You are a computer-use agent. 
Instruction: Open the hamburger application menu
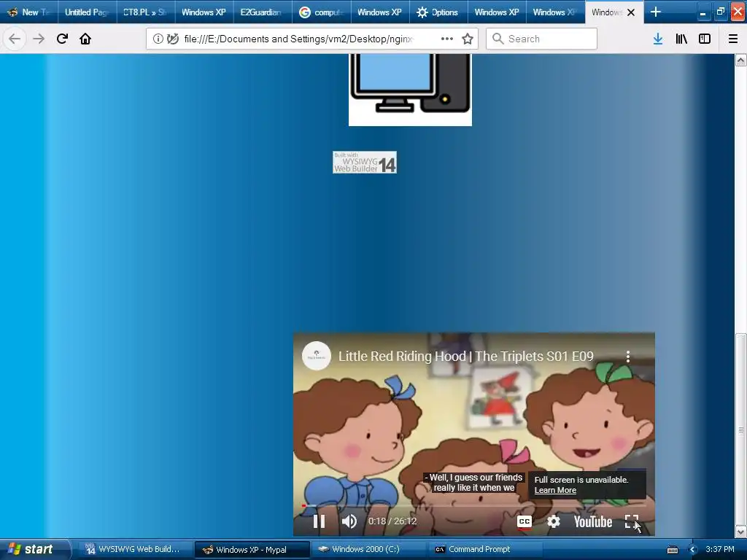[x=733, y=39]
